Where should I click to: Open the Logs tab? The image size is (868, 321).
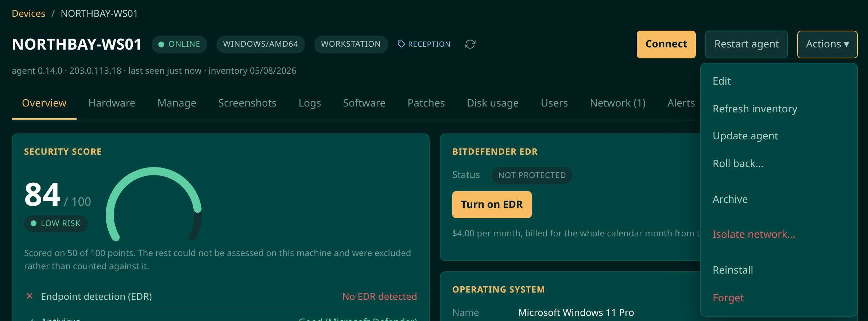(310, 103)
